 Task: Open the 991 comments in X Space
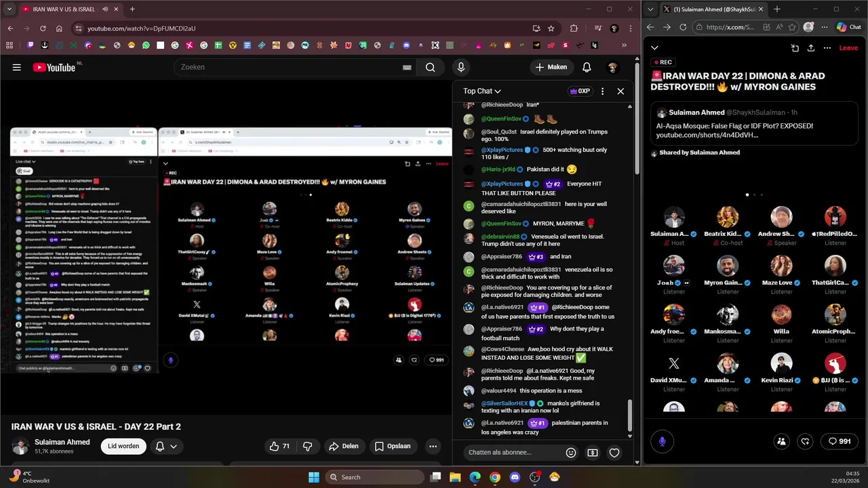click(838, 441)
